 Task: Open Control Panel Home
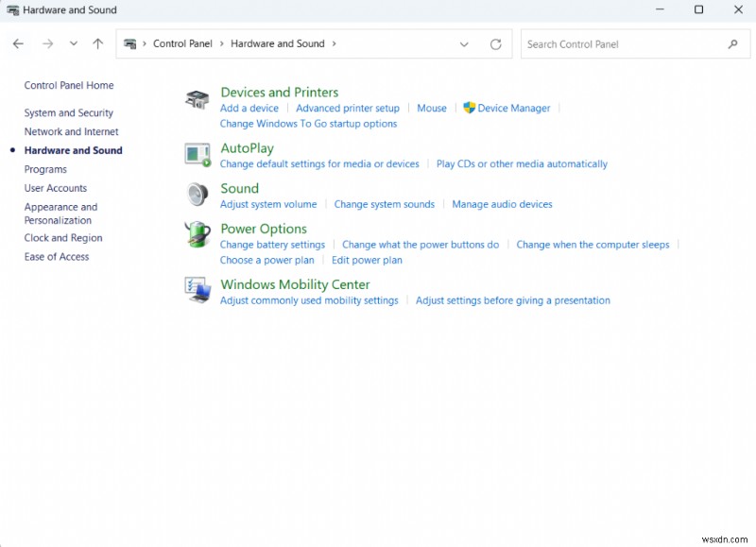69,85
